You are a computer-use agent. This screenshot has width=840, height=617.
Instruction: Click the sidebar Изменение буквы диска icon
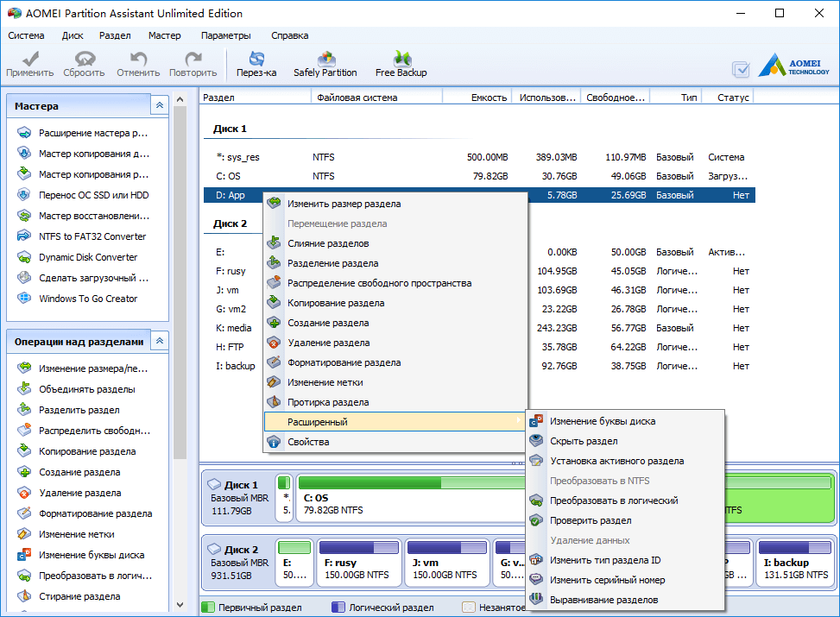(x=24, y=555)
